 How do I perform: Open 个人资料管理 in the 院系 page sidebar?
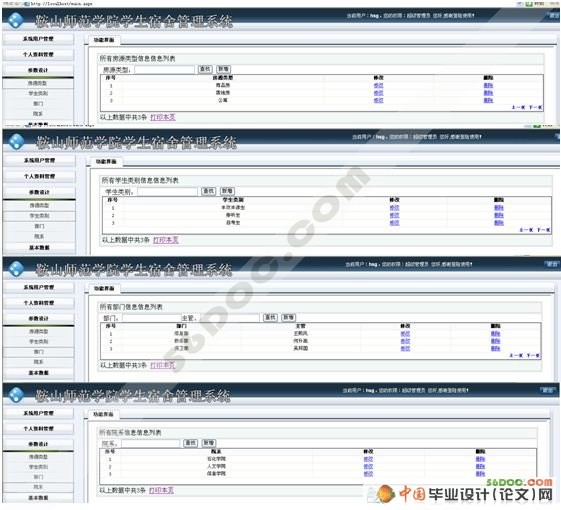tap(38, 429)
